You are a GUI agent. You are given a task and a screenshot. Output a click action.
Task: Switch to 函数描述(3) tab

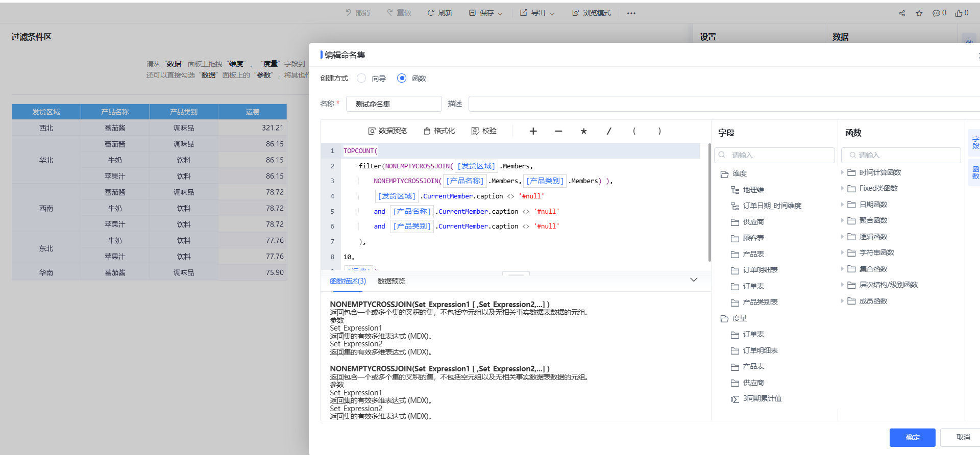pyautogui.click(x=348, y=281)
